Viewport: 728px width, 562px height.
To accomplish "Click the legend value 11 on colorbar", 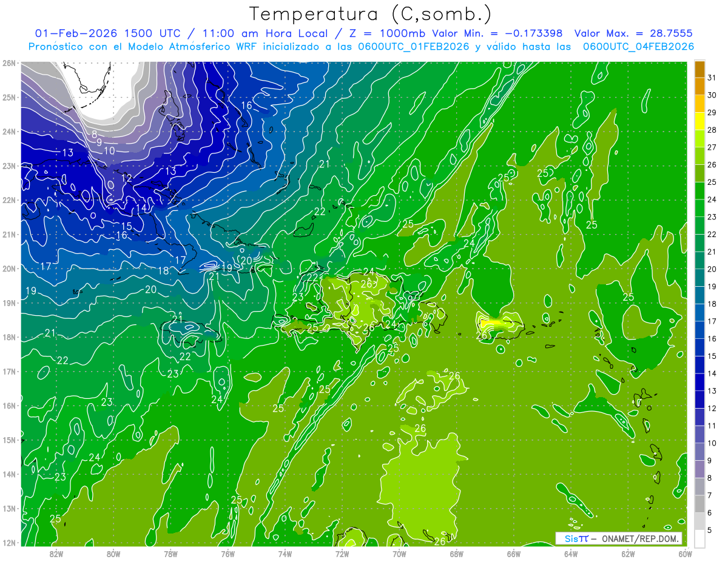I will (712, 426).
